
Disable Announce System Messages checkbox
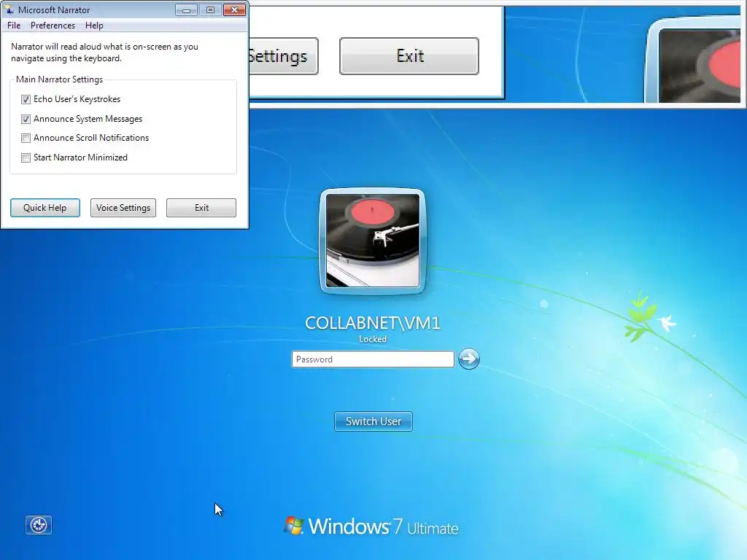click(x=26, y=119)
